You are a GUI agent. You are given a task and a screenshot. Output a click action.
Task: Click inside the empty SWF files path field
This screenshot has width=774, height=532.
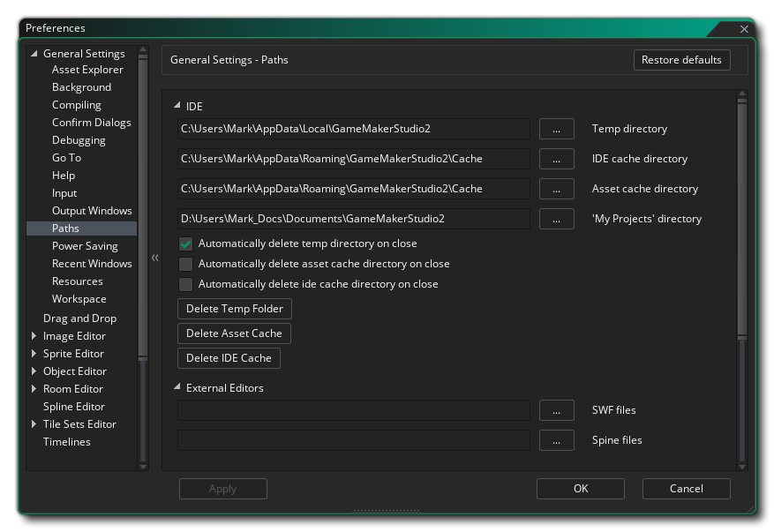[353, 410]
